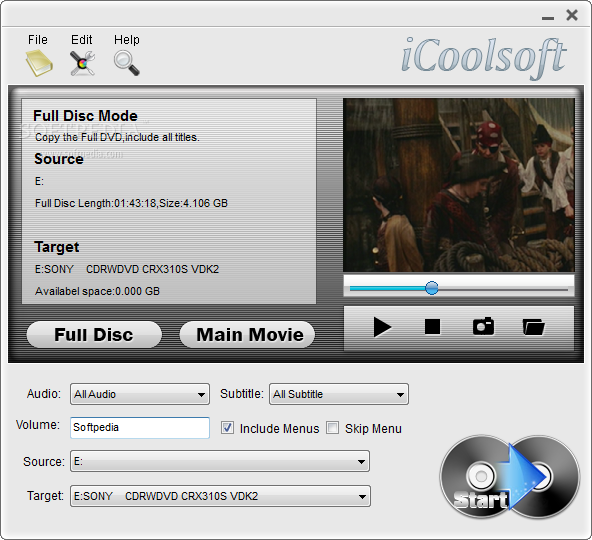592x540 pixels.
Task: Close the iCoolsoft window
Action: 572,15
